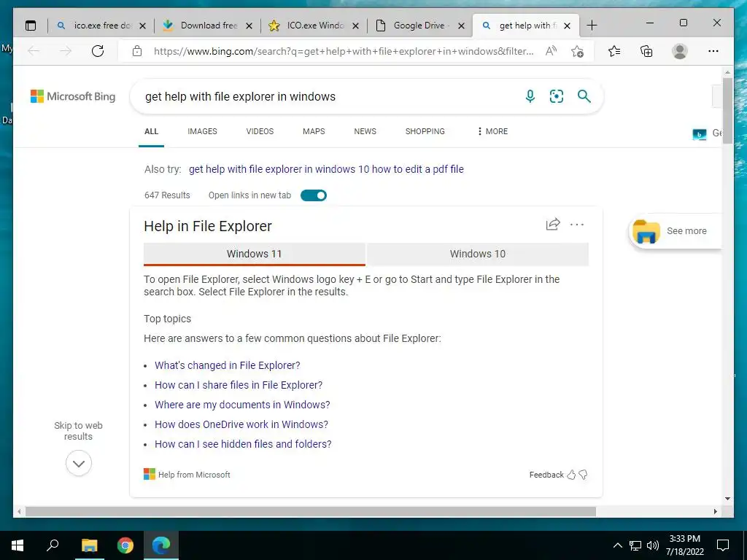Toggle Open links in new tab switch
747x560 pixels.
tap(314, 195)
